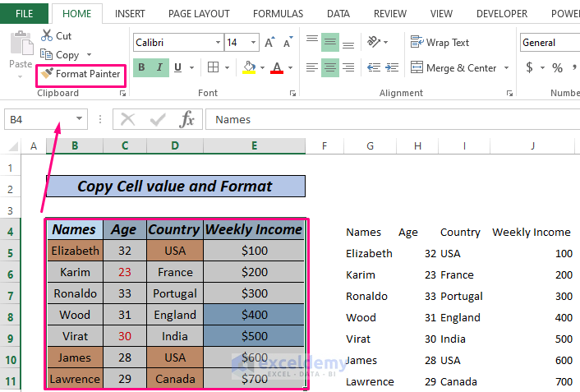Toggle Italic formatting

click(x=159, y=67)
